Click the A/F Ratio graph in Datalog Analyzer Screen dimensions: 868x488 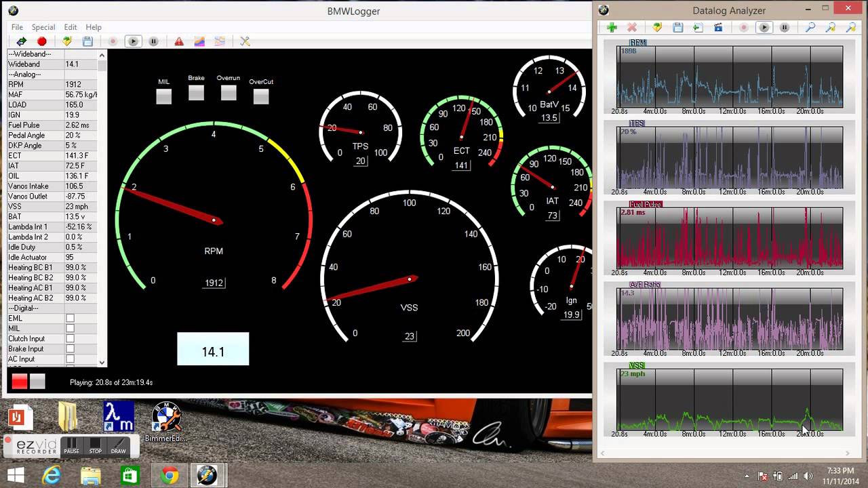730,319
